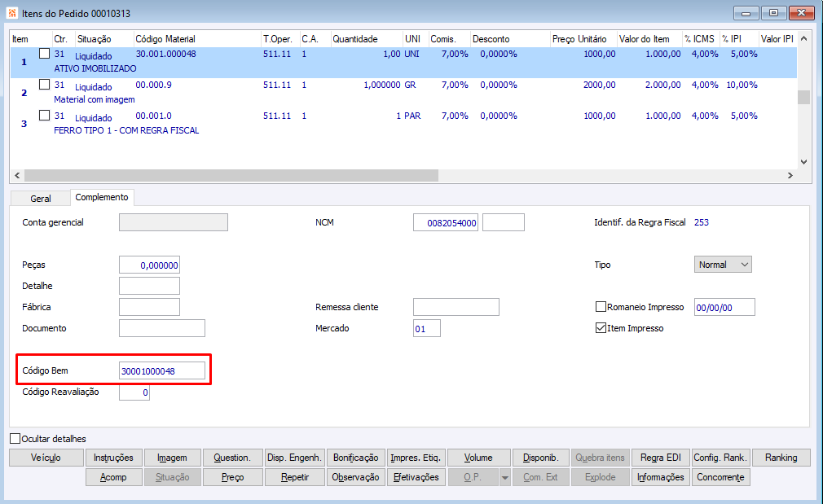823x504 pixels.
Task: Click material code 00.000.9 cell
Action: click(153, 85)
